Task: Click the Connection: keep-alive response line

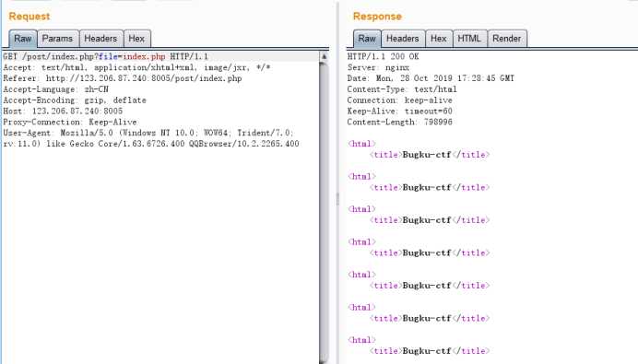Action: (399, 100)
